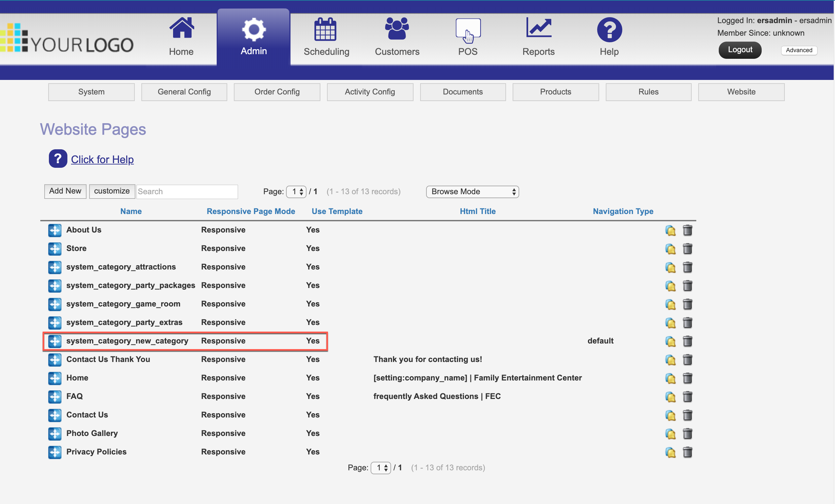Expand the FAQ row
Viewport: 835px width, 504px height.
click(x=54, y=397)
